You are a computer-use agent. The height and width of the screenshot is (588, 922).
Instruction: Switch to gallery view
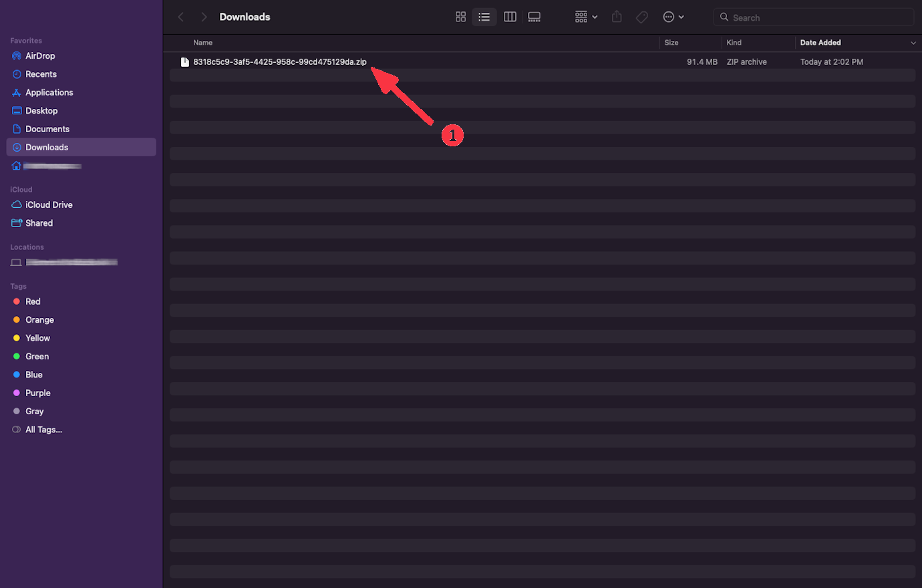(x=534, y=17)
